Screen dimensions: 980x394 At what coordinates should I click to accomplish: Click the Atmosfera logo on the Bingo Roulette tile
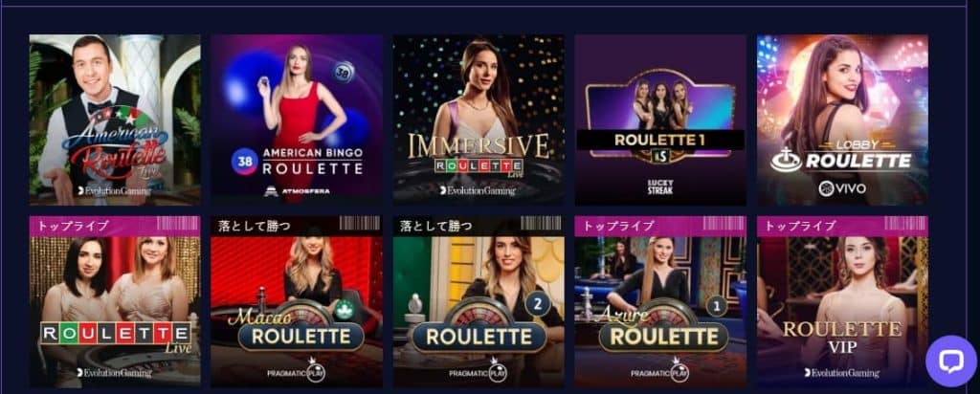(297, 190)
